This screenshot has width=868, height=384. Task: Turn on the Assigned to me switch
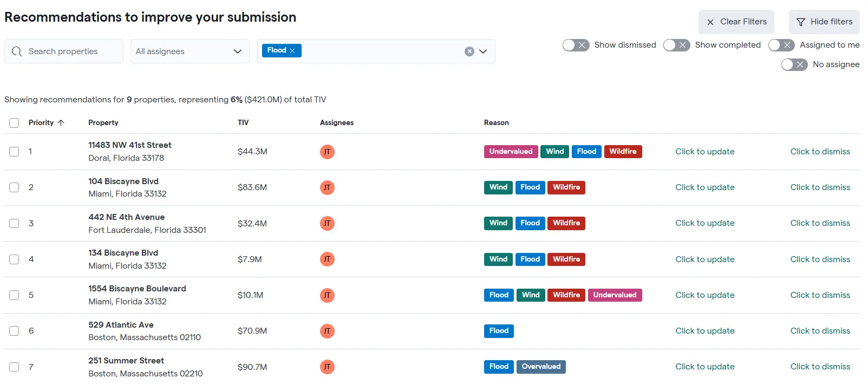point(781,45)
